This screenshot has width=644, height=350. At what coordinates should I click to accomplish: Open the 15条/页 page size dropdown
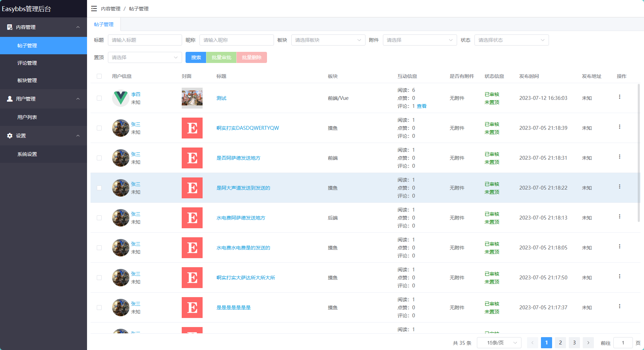(x=499, y=343)
